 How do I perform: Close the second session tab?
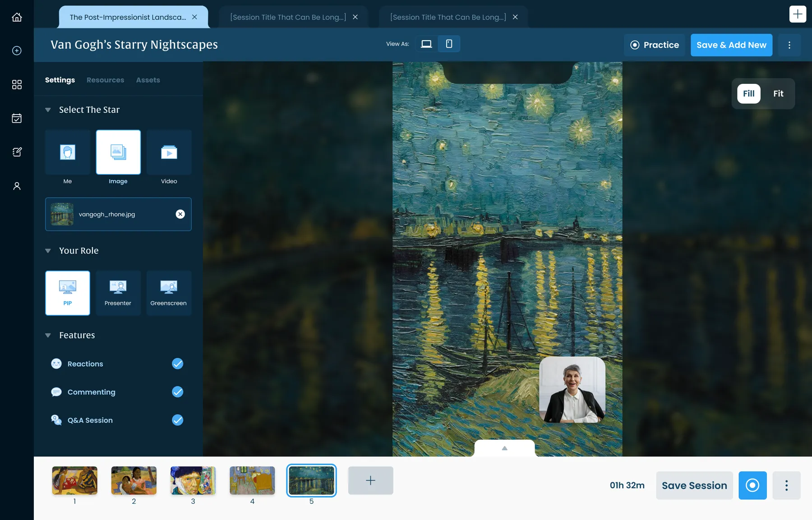(x=355, y=17)
